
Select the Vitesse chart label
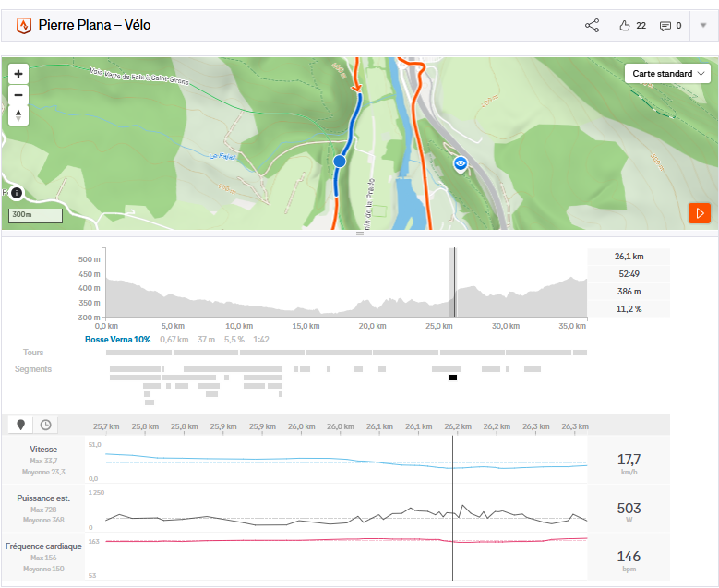pos(43,449)
